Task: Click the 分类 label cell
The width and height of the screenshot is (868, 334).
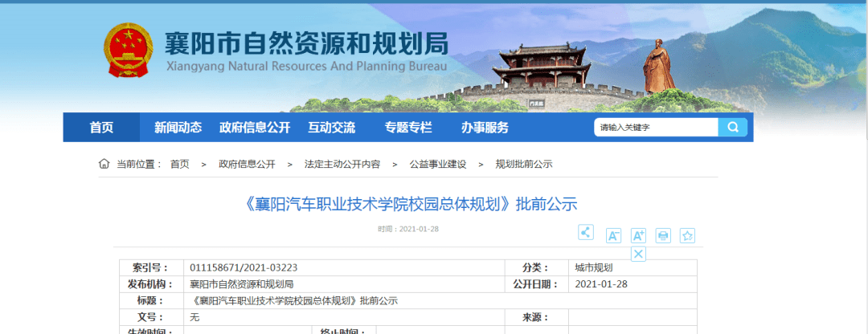Action: point(536,267)
